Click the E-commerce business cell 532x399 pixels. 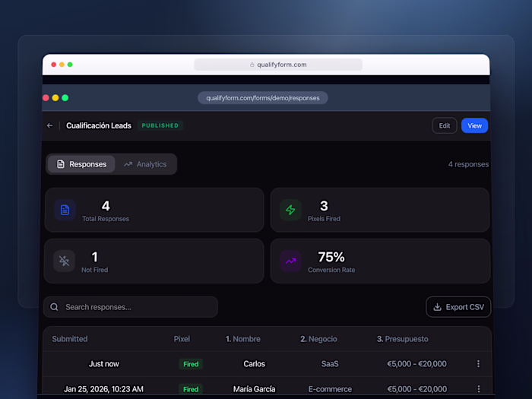[x=330, y=389]
